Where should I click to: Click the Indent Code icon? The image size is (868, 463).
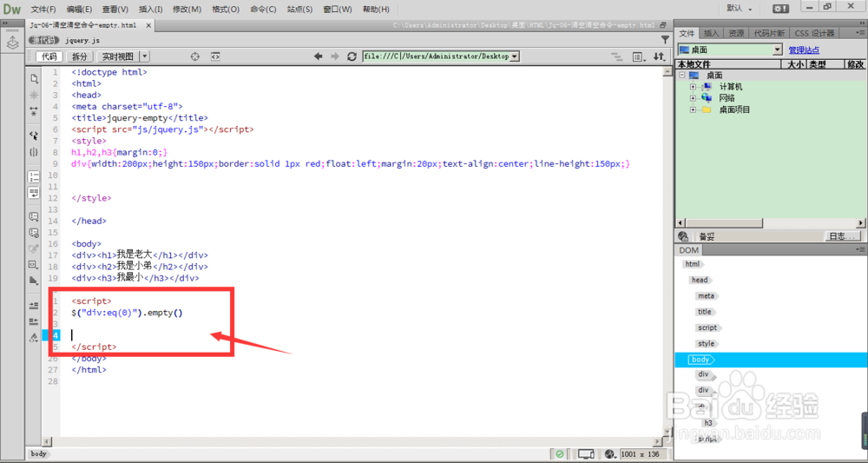click(34, 305)
